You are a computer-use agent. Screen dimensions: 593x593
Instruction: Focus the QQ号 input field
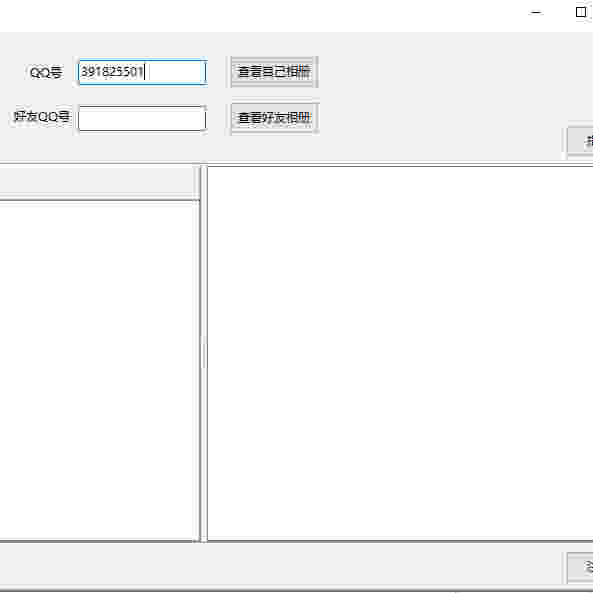point(142,72)
